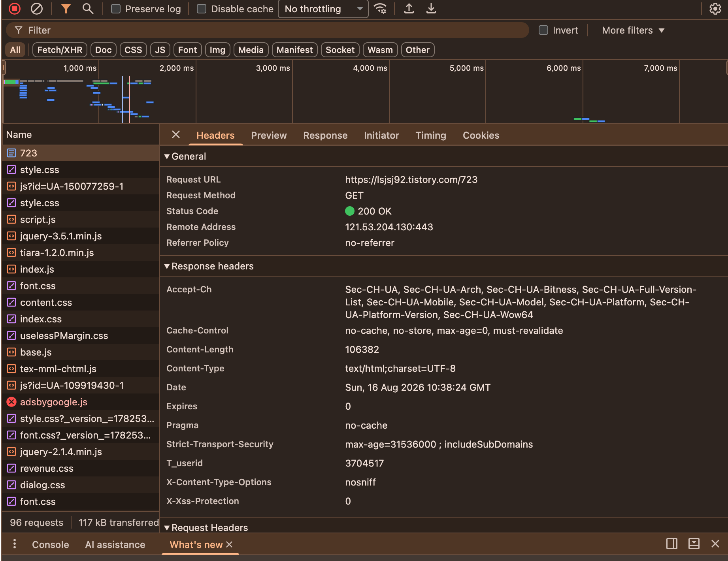Open drawer three-dot menu
728x561 pixels.
[x=15, y=544]
